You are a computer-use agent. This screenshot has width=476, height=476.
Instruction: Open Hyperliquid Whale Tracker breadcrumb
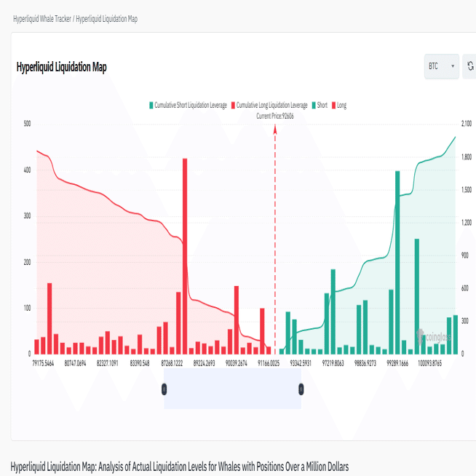[x=42, y=19]
